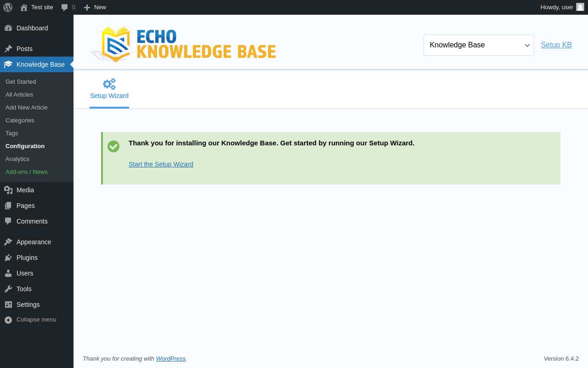Open Comments menu in sidebar
The image size is (588, 368).
tap(37, 221)
